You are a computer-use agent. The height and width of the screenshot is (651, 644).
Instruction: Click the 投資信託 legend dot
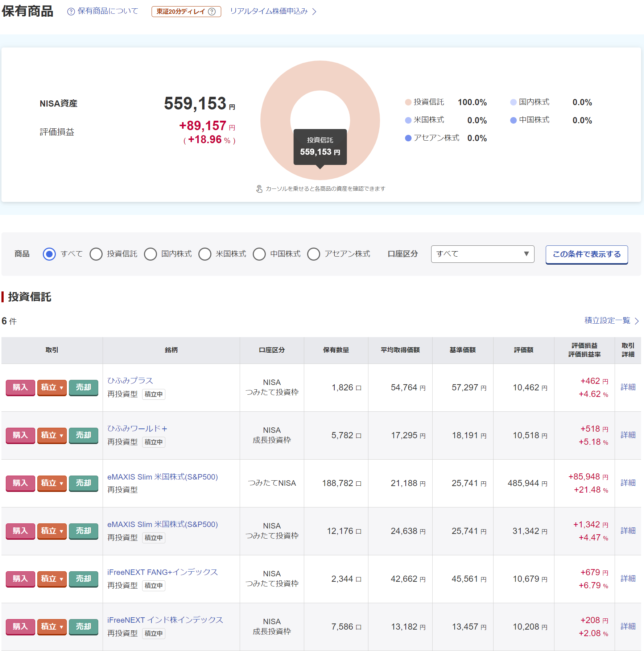(408, 102)
